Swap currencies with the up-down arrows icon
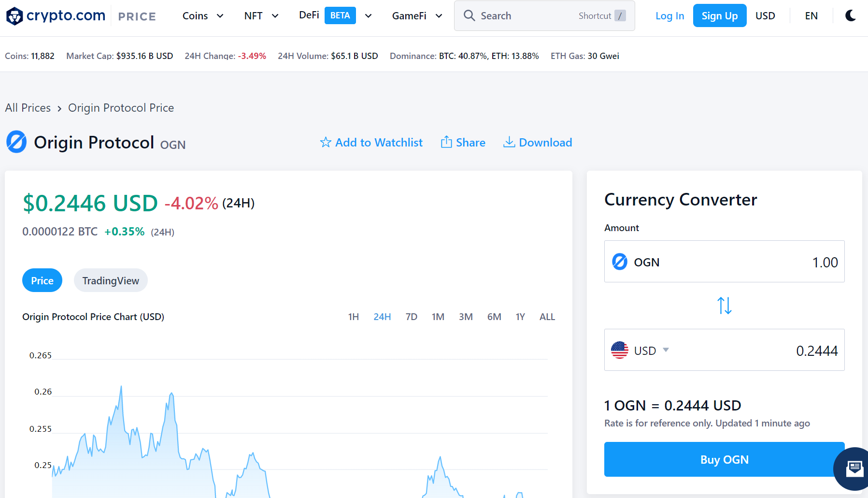 [x=725, y=306]
